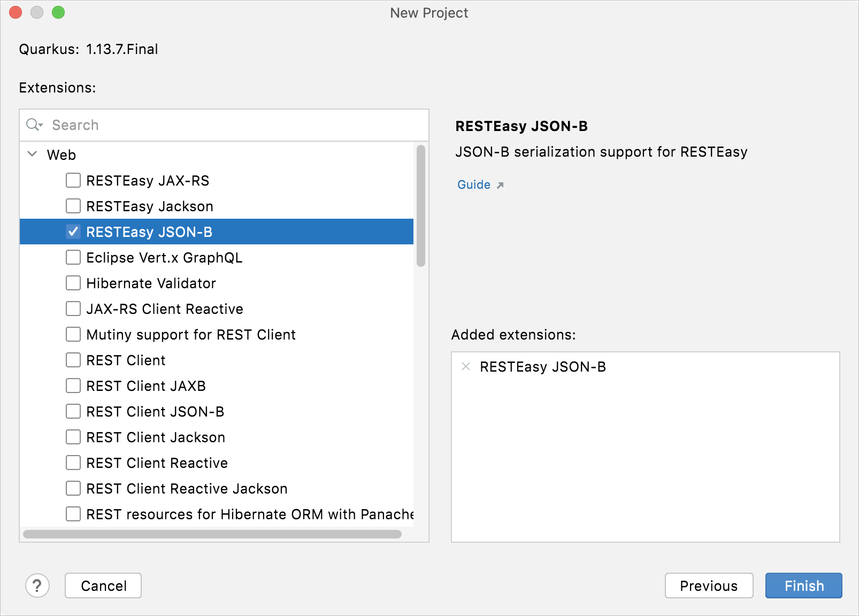Select RESTEasy JSON-B in Added extensions
Image resolution: width=859 pixels, height=616 pixels.
click(543, 367)
